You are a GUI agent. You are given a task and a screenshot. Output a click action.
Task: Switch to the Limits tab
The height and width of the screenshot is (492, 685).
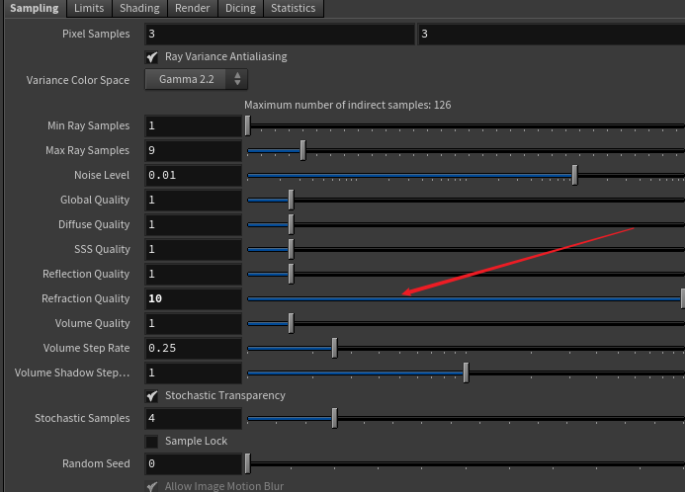88,8
